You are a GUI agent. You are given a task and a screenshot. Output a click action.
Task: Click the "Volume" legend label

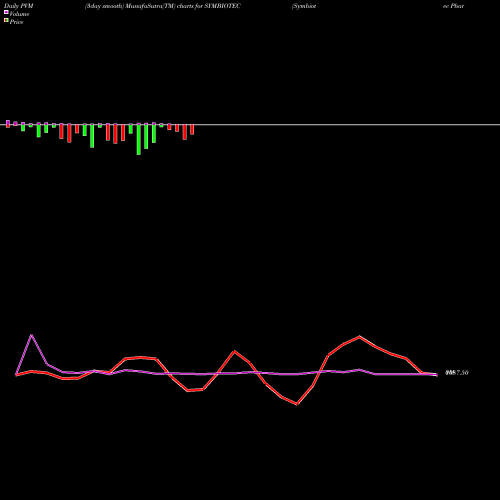click(19, 14)
